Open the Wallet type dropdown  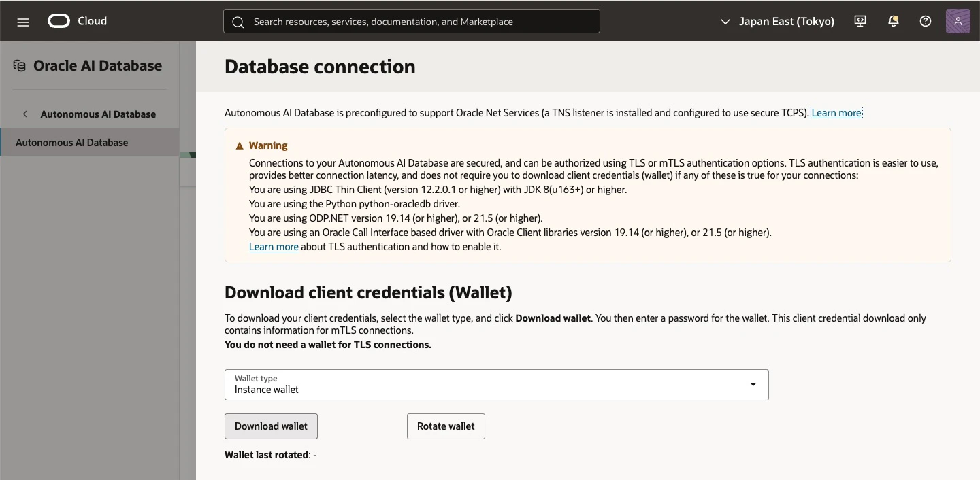497,385
